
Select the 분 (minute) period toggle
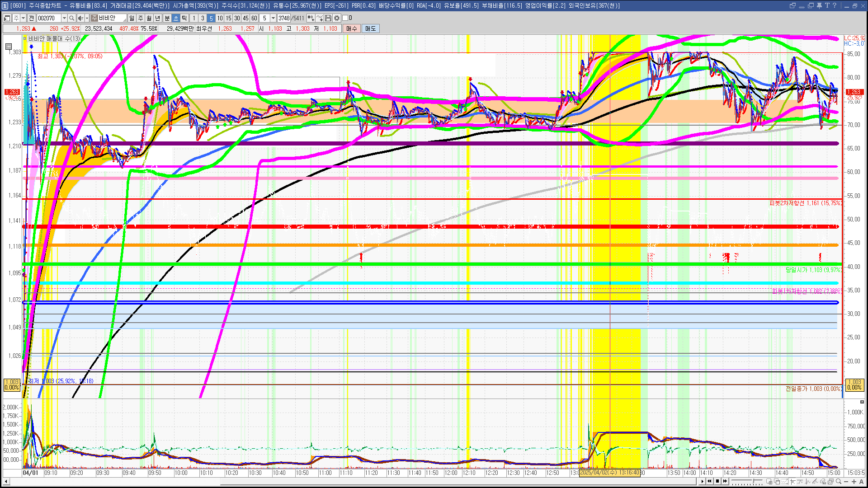(x=167, y=18)
